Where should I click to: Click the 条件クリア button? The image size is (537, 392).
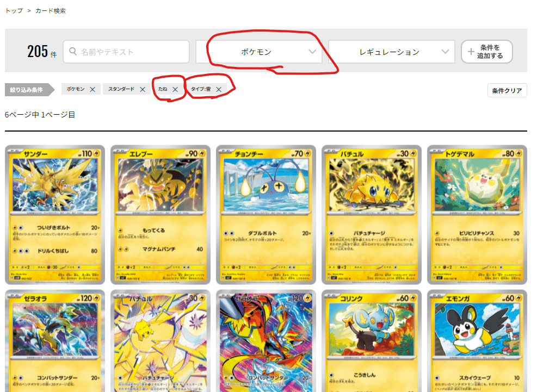click(x=507, y=90)
